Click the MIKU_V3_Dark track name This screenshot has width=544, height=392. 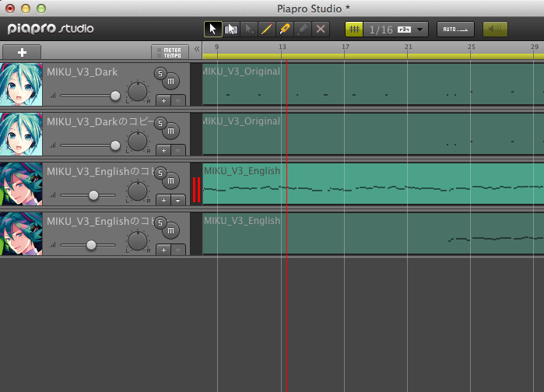(x=82, y=72)
